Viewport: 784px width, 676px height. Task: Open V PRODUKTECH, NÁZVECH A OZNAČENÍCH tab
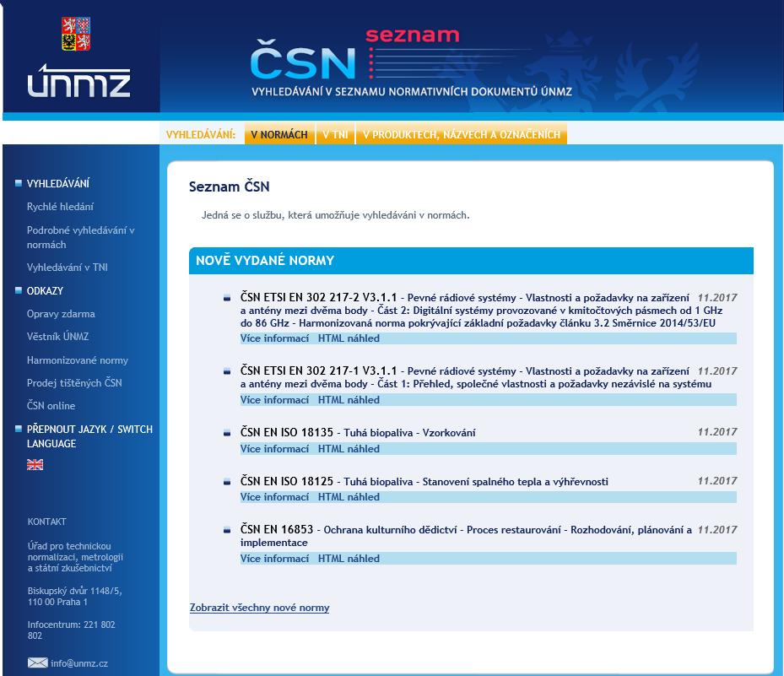tap(462, 134)
